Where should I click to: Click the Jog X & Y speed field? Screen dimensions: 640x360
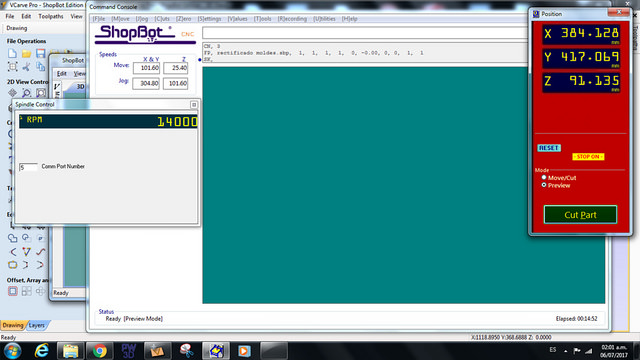pos(147,83)
